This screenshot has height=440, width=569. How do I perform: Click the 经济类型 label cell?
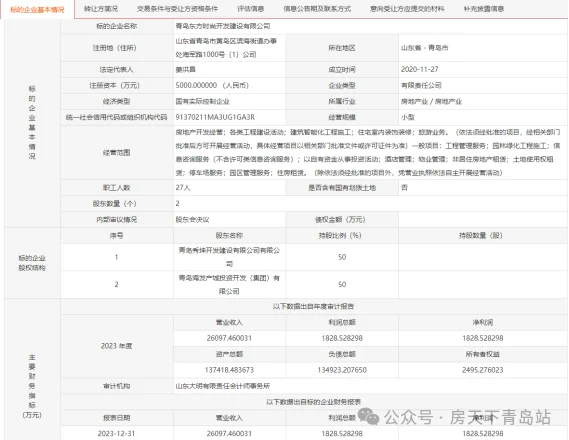tap(116, 101)
